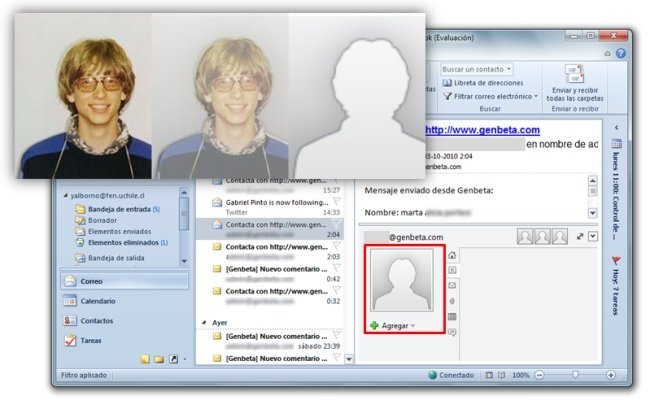Open the Elementos eliminados folder
Screen dimensions: 650x413
tap(122, 243)
